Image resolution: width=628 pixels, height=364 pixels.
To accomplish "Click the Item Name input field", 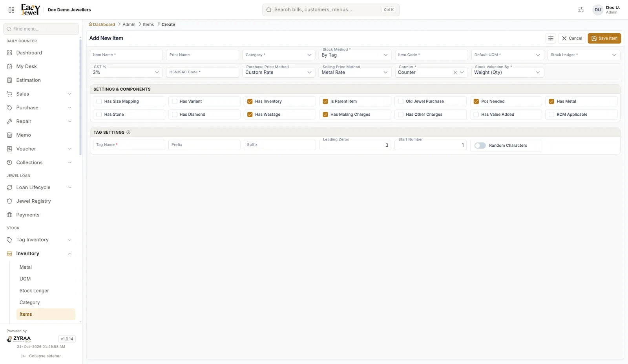I will pyautogui.click(x=126, y=55).
